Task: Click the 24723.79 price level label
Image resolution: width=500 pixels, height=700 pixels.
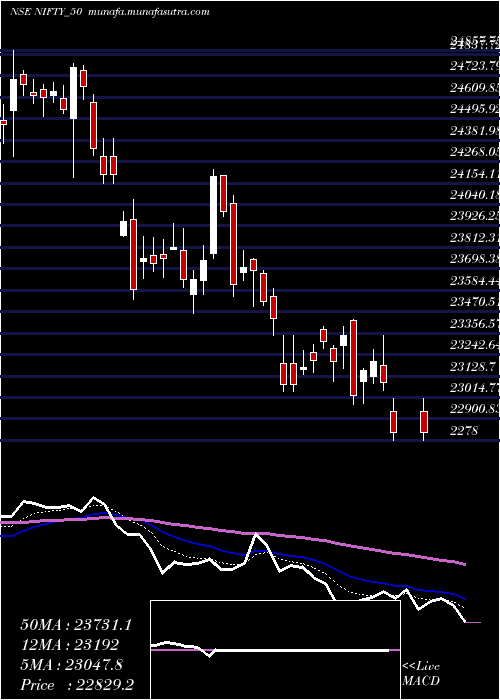Action: pyautogui.click(x=475, y=67)
